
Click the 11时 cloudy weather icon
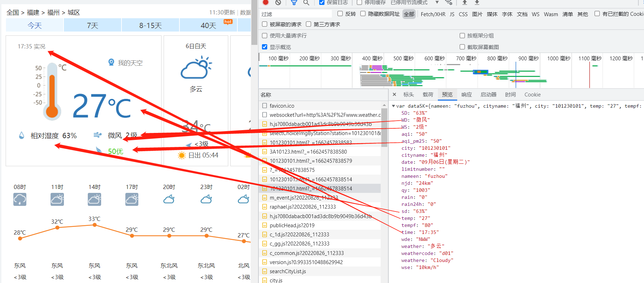click(x=57, y=199)
